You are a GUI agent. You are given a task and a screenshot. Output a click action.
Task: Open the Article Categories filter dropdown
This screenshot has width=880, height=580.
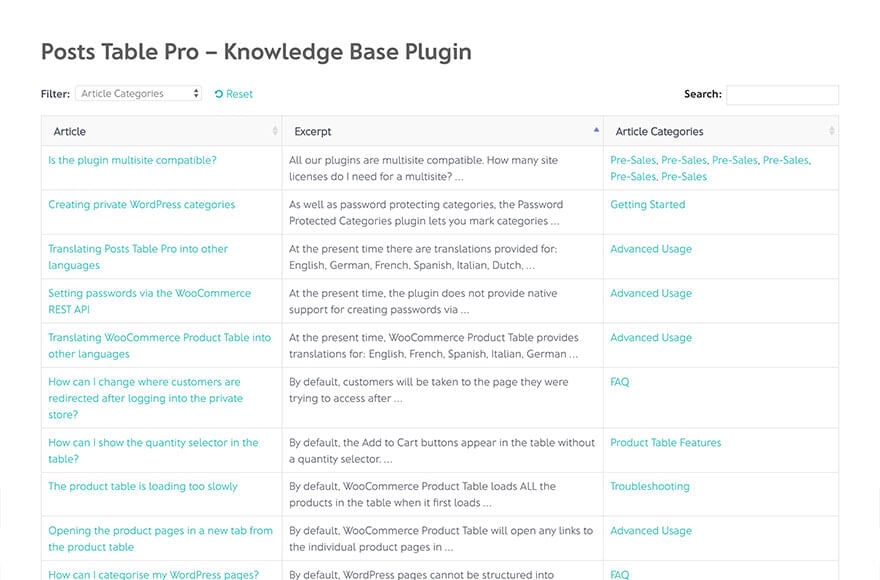138,93
